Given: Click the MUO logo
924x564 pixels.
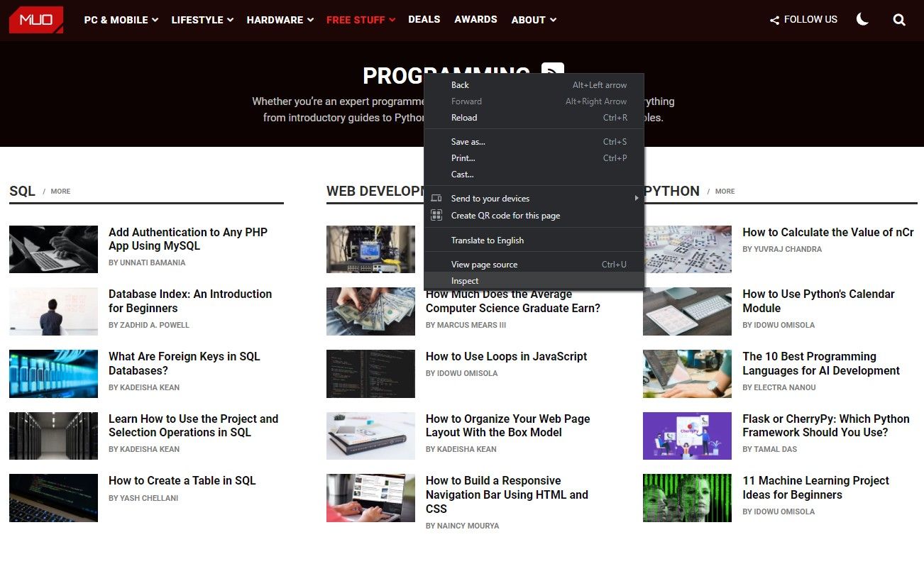Looking at the screenshot, I should pyautogui.click(x=36, y=20).
